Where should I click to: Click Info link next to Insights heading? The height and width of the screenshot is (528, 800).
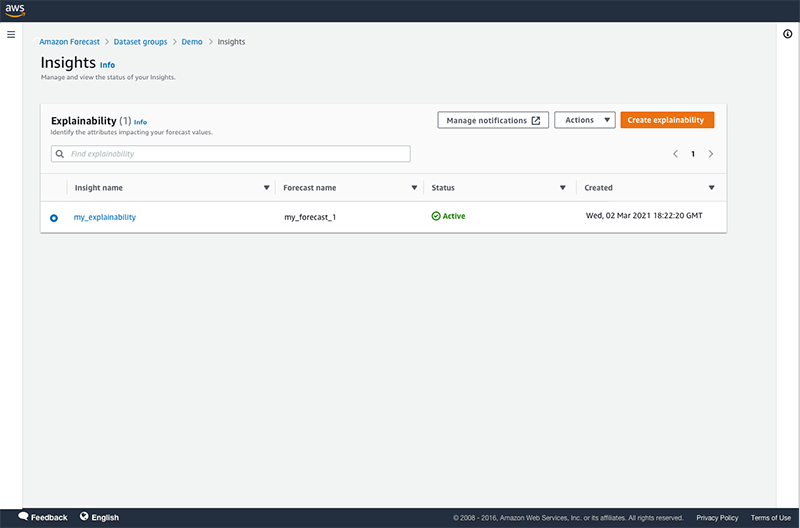[107, 65]
